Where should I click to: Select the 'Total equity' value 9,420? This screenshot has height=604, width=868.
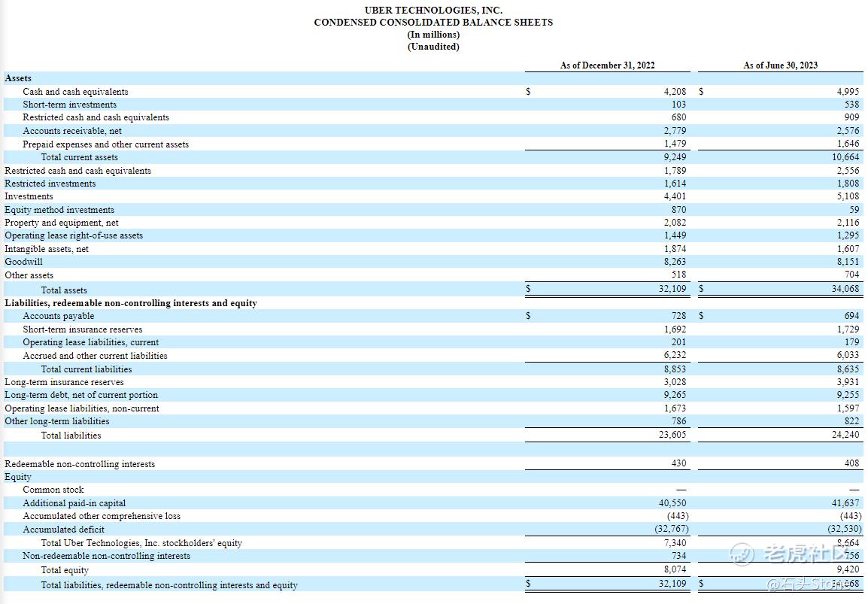[848, 570]
